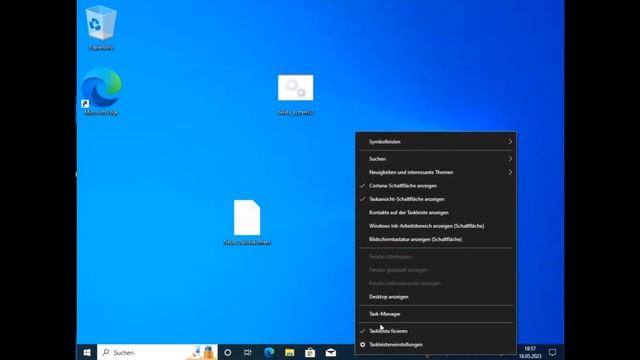
Task: Open Microsoft Store from the taskbar
Action: point(310,352)
